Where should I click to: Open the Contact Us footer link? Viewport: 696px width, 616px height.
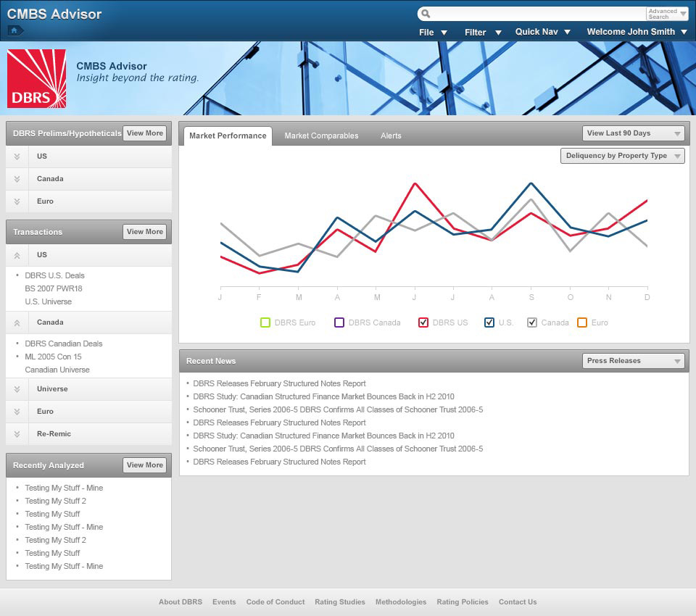pyautogui.click(x=518, y=602)
